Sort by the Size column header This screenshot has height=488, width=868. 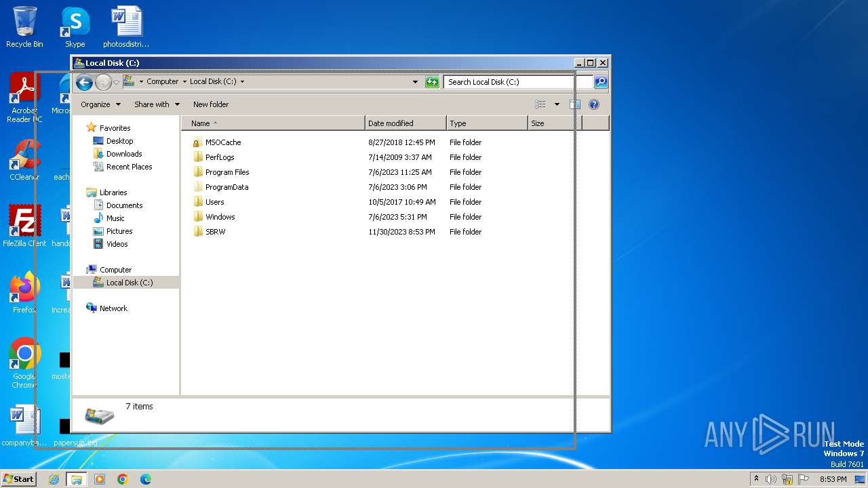(x=555, y=123)
